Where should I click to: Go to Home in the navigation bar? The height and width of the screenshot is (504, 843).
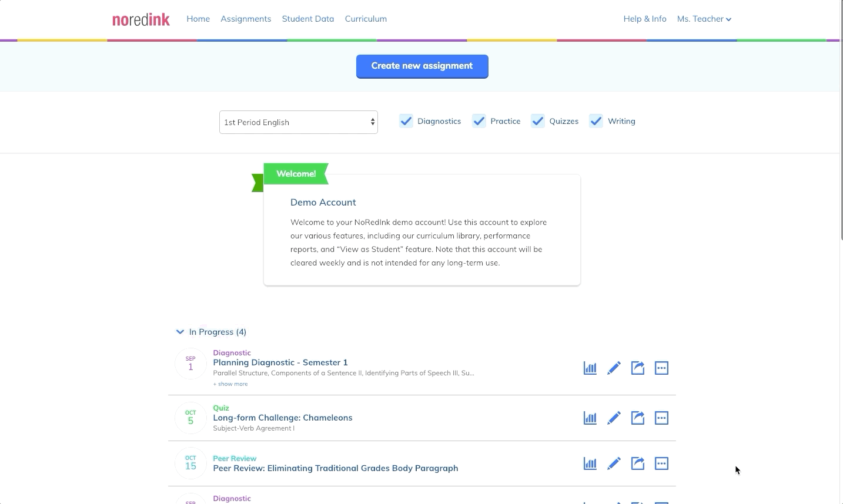198,19
